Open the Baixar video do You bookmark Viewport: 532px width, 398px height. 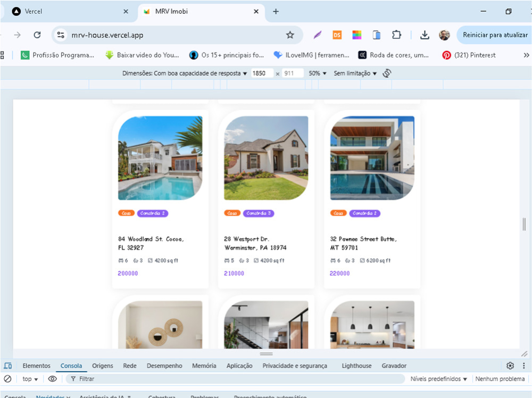pyautogui.click(x=142, y=55)
